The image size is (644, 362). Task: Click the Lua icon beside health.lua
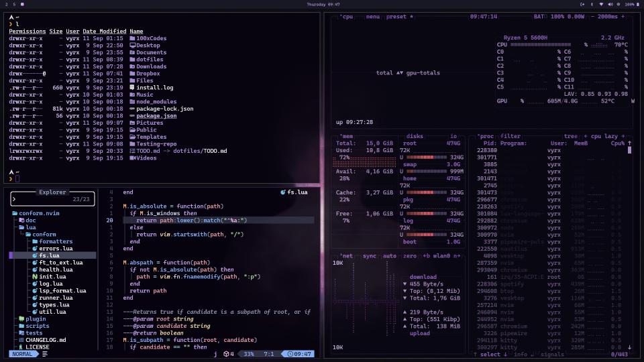click(35, 269)
